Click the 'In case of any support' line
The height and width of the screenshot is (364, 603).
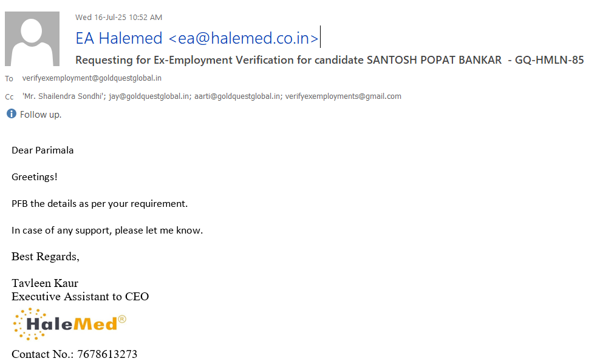click(107, 230)
